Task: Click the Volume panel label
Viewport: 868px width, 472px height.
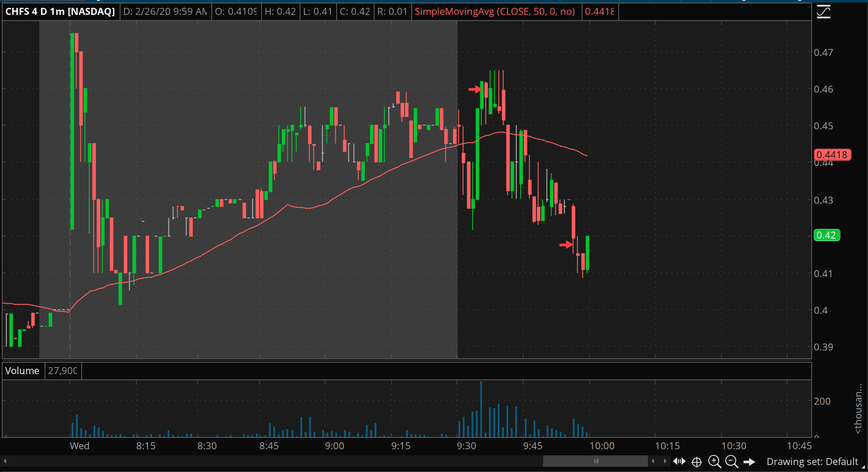Action: pyautogui.click(x=22, y=371)
